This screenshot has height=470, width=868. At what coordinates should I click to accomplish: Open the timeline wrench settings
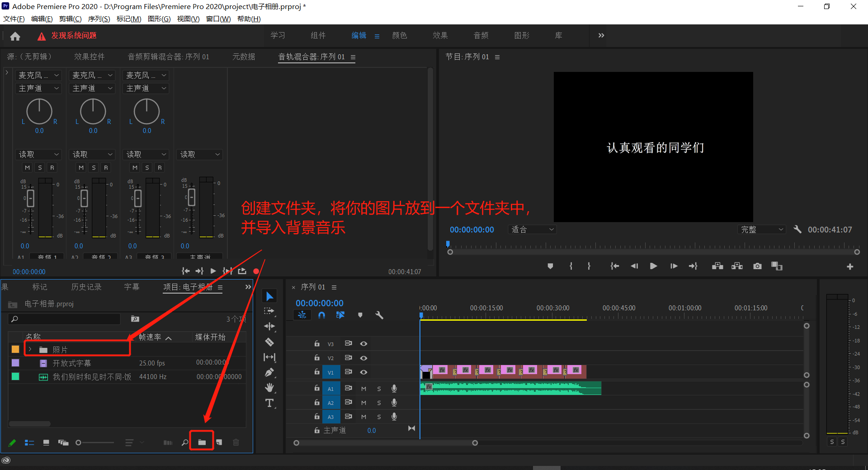(x=379, y=315)
